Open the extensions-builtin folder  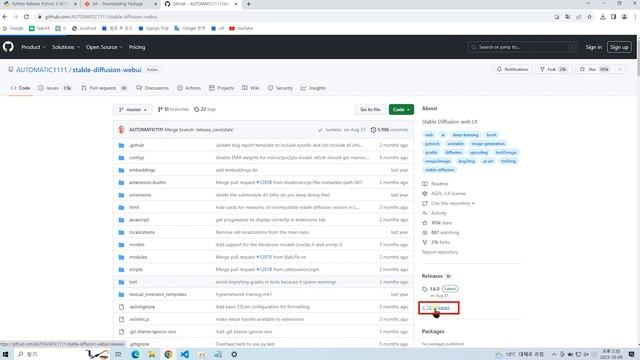coord(147,182)
